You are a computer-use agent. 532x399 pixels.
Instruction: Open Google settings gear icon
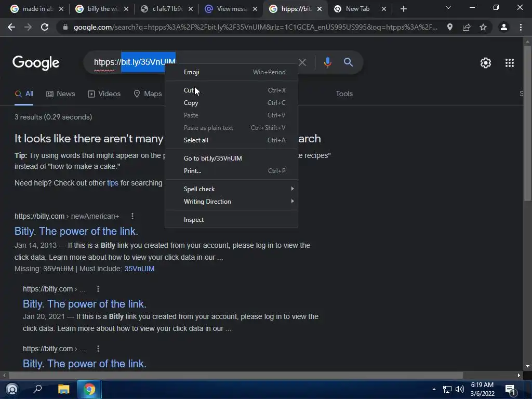[x=486, y=63]
